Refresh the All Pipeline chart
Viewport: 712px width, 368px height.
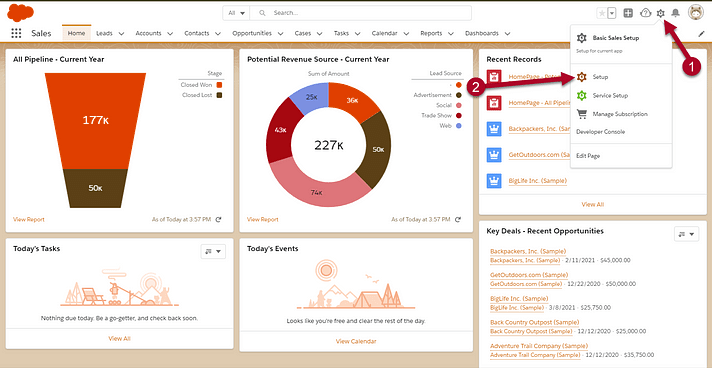pos(218,219)
